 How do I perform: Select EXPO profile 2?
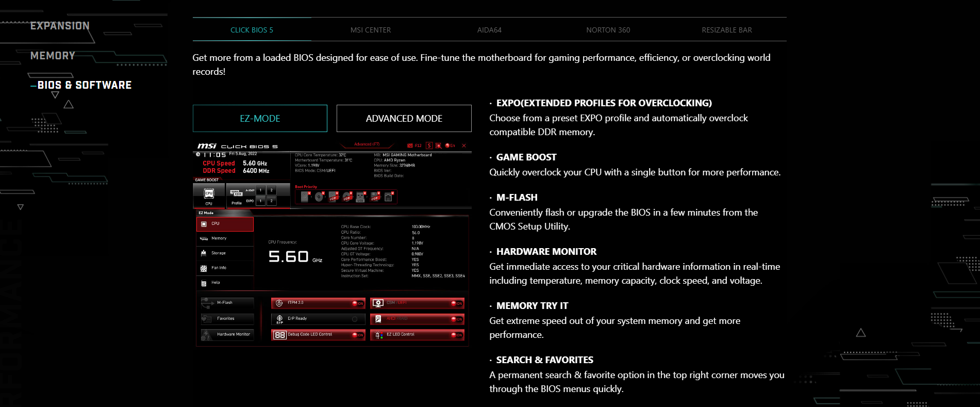coord(271,201)
